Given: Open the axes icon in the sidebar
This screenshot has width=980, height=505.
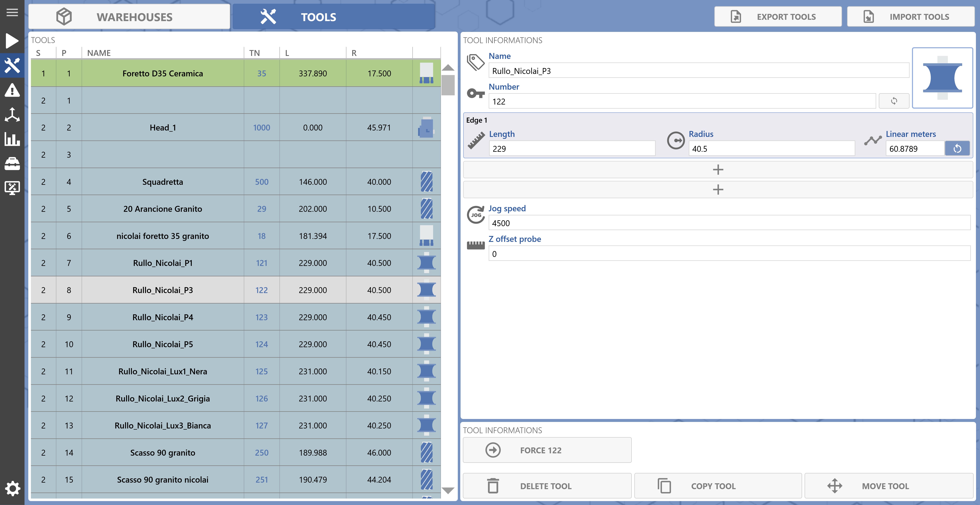Looking at the screenshot, I should (x=12, y=114).
